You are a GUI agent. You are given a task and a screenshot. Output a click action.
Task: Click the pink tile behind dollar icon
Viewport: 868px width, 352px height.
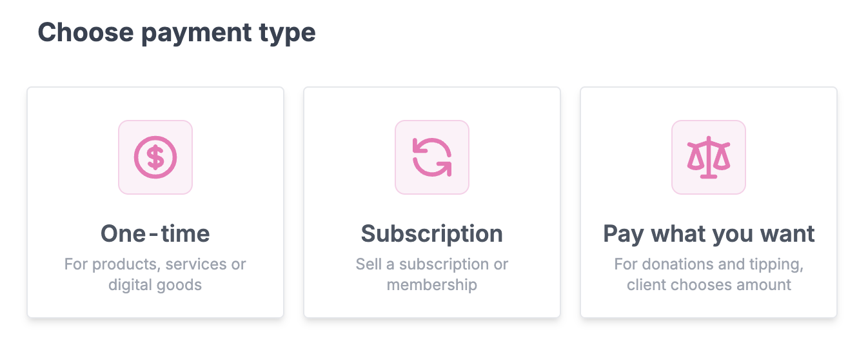tap(155, 157)
